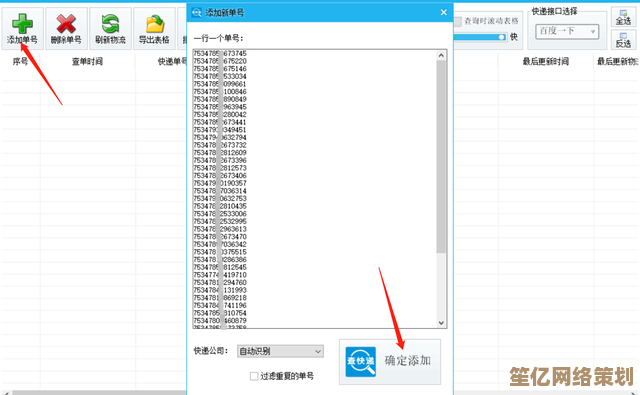
Task: Select the tracking number ending 675146
Action: [220, 69]
